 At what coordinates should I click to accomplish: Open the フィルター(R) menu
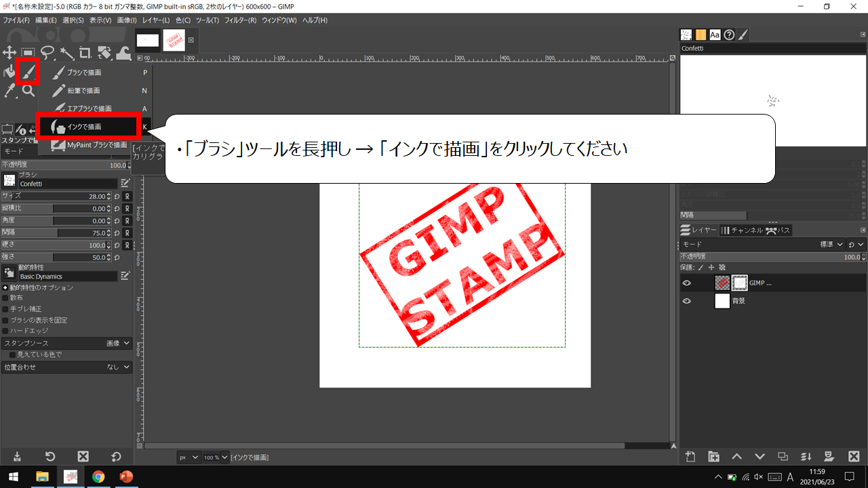coord(240,20)
